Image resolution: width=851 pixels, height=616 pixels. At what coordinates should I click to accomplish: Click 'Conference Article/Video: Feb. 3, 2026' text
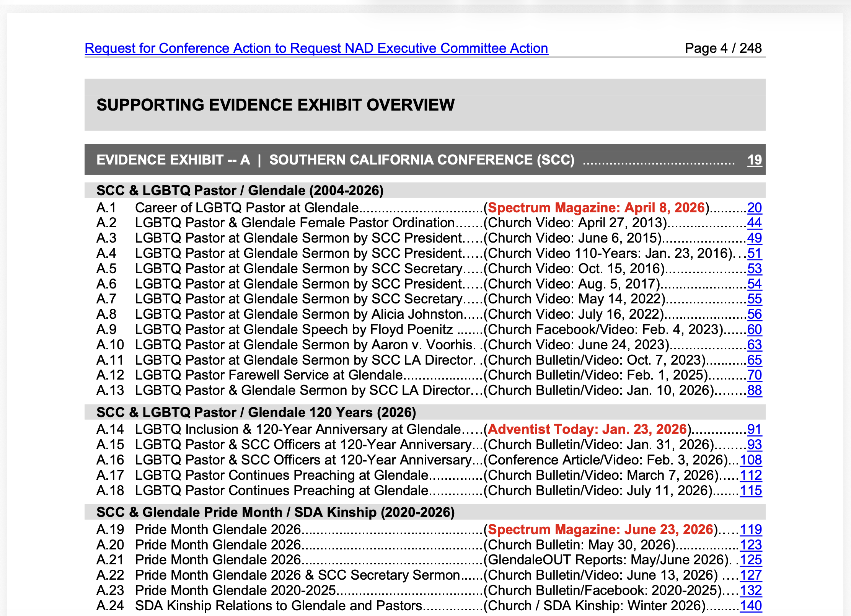point(606,460)
